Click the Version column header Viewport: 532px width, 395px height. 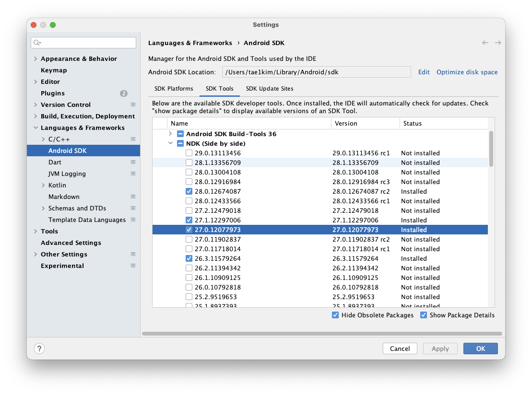click(366, 123)
